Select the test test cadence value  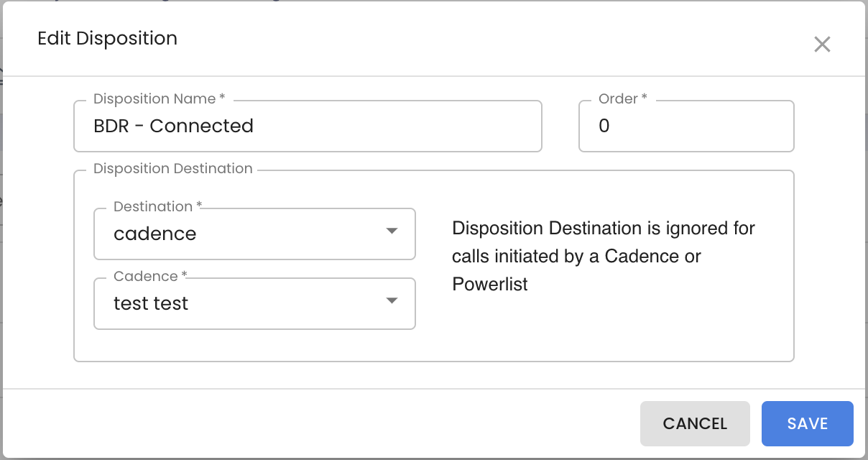[x=151, y=303]
